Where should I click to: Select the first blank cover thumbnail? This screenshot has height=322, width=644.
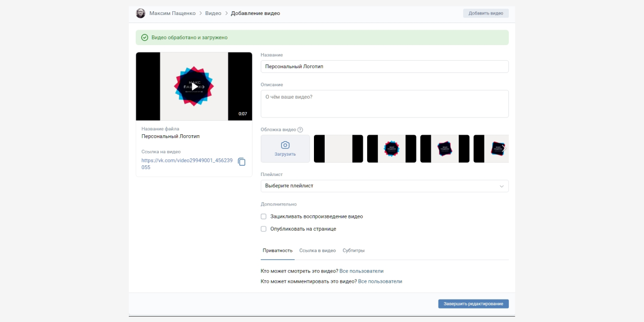(x=338, y=149)
